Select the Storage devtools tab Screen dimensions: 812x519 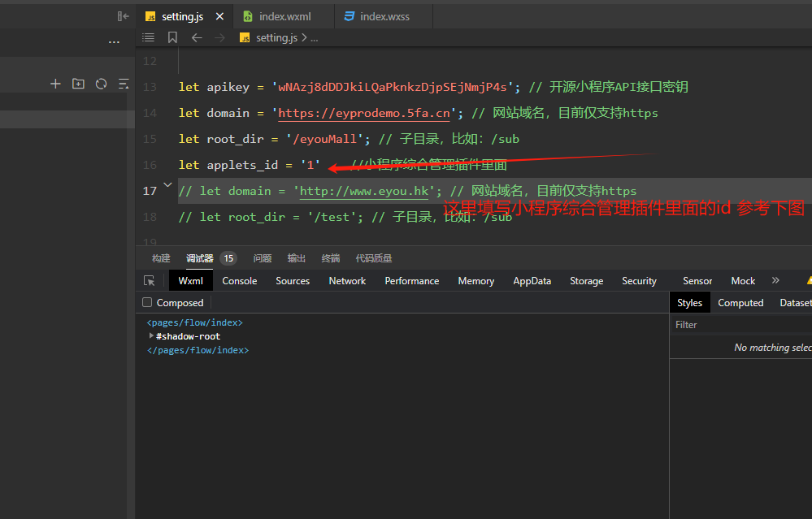pyautogui.click(x=586, y=281)
